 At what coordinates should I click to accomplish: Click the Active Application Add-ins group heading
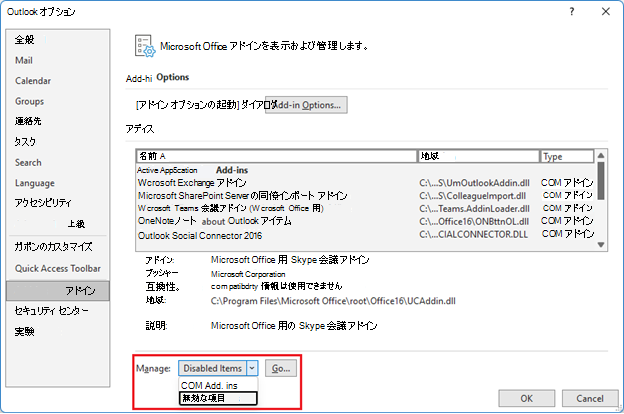pyautogui.click(x=193, y=170)
